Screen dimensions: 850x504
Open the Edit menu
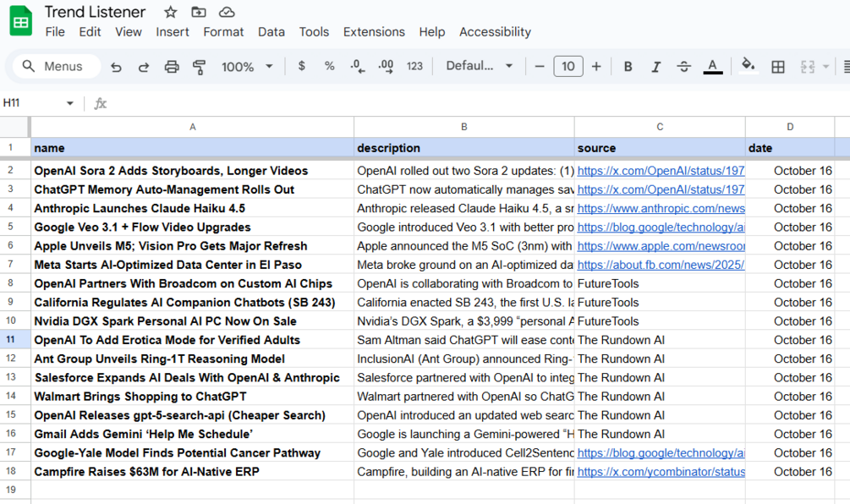click(x=90, y=32)
